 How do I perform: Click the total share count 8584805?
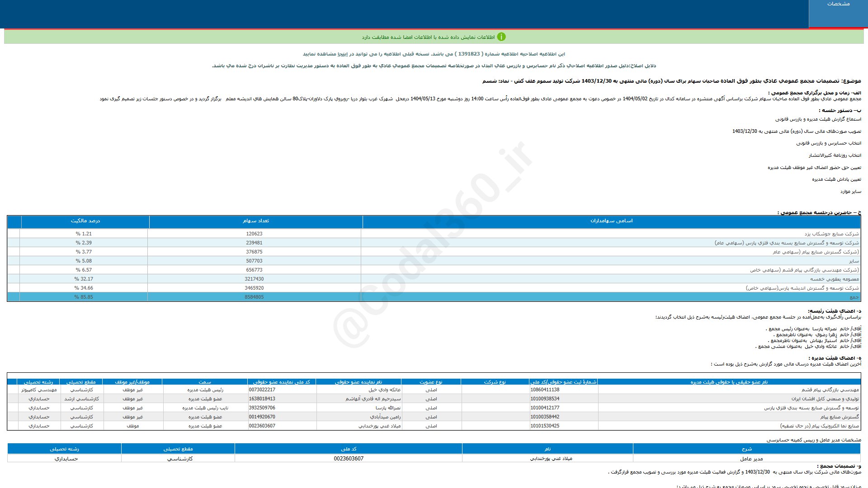coord(254,297)
